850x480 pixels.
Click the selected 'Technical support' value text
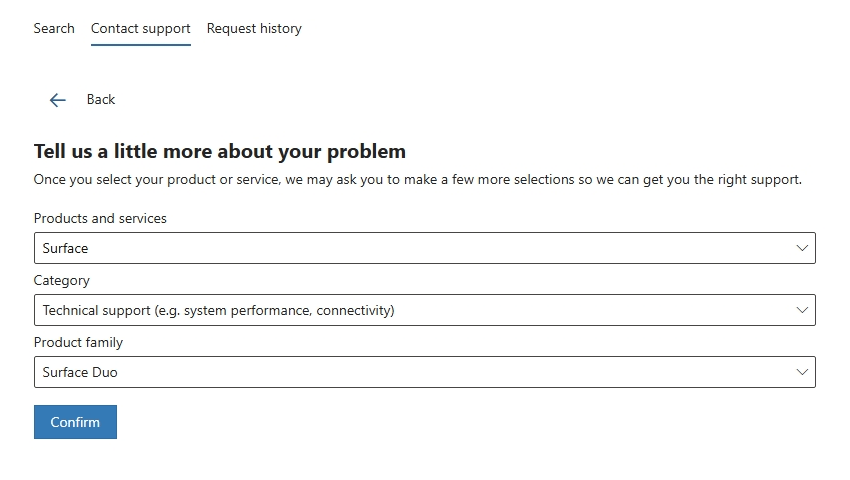coord(218,310)
